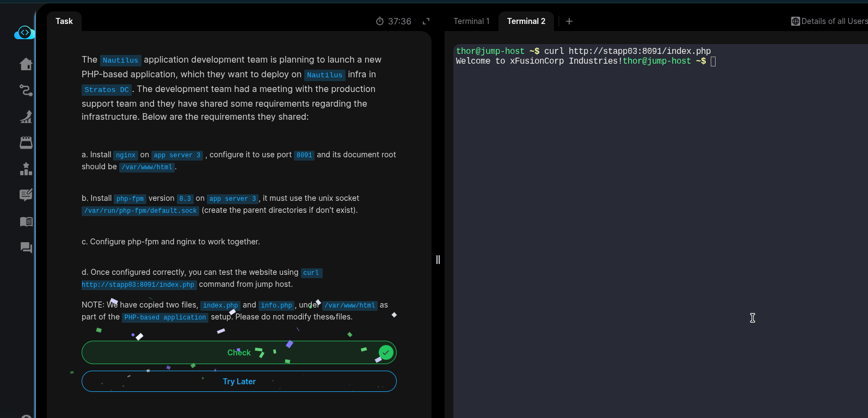Select the Task tab
The image size is (868, 418).
pyautogui.click(x=64, y=21)
